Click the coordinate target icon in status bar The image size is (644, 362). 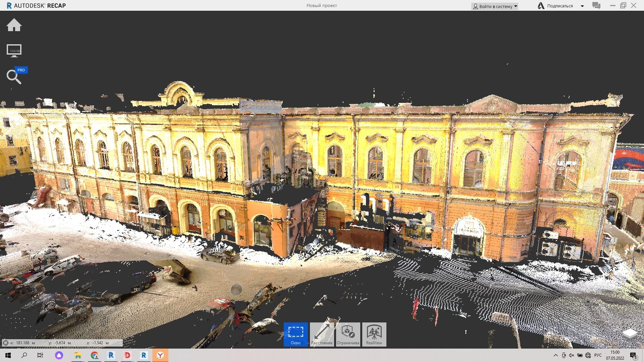click(6, 343)
